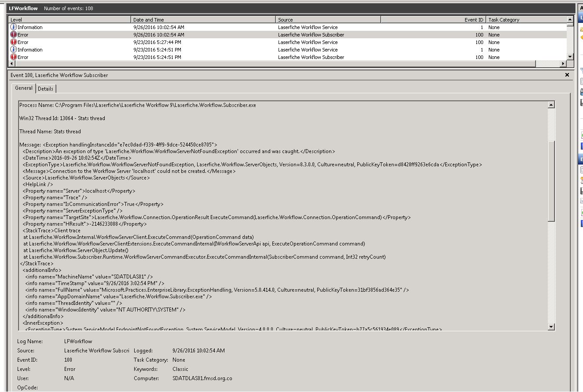Sort events by the Level column
This screenshot has height=392, width=583.
(70, 20)
